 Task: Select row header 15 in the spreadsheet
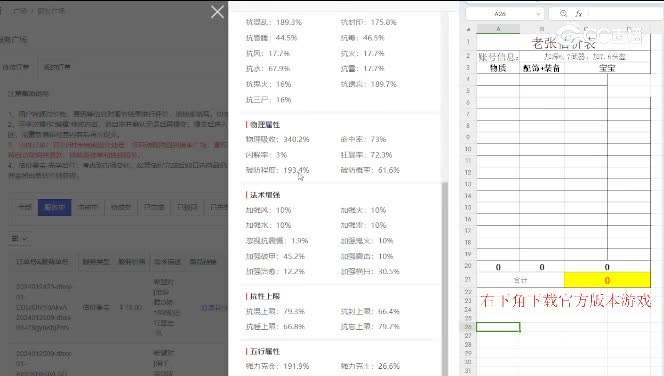tap(468, 207)
